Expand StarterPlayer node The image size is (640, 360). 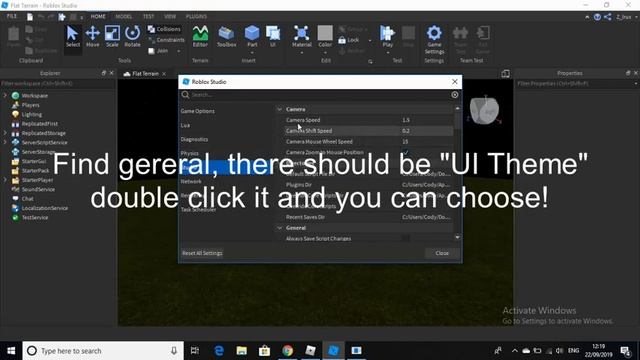(5, 180)
